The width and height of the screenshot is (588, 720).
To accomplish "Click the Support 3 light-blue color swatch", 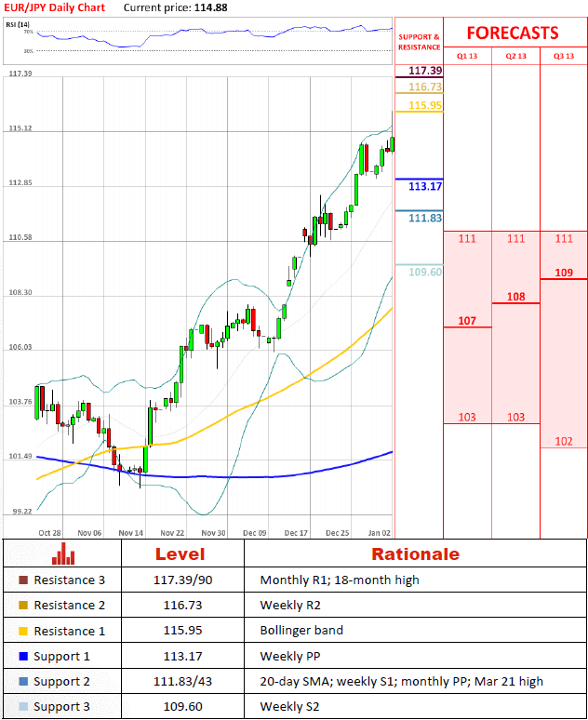I will click(x=23, y=707).
